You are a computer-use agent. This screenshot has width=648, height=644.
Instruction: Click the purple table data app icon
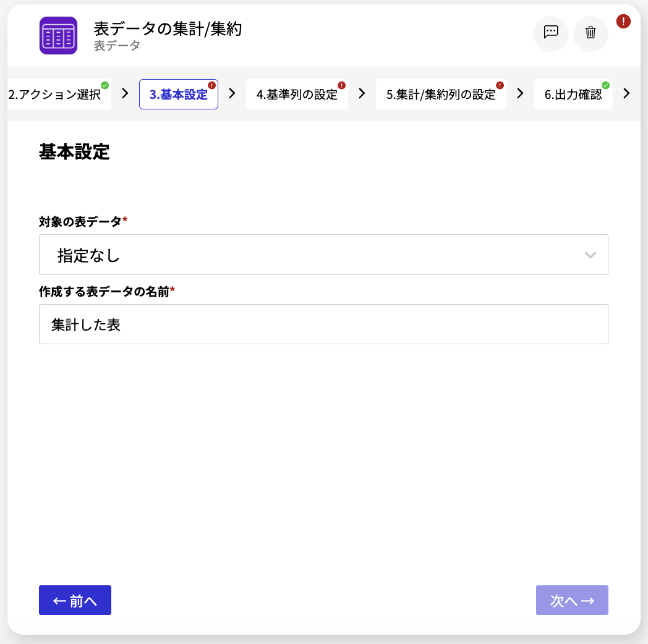click(x=58, y=35)
